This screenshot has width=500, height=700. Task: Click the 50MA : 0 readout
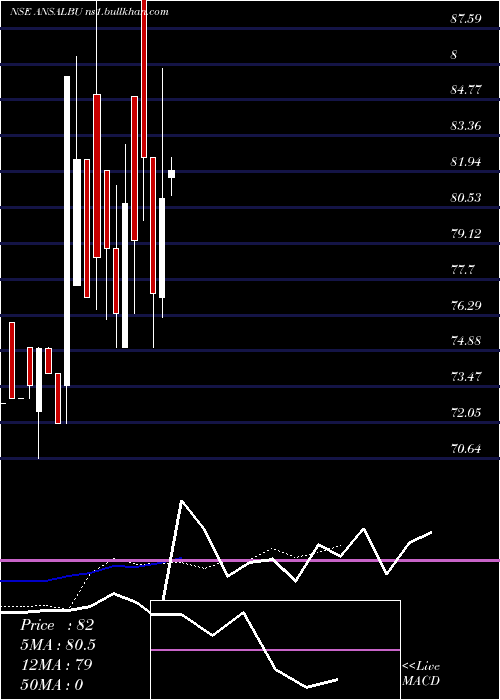point(52,685)
